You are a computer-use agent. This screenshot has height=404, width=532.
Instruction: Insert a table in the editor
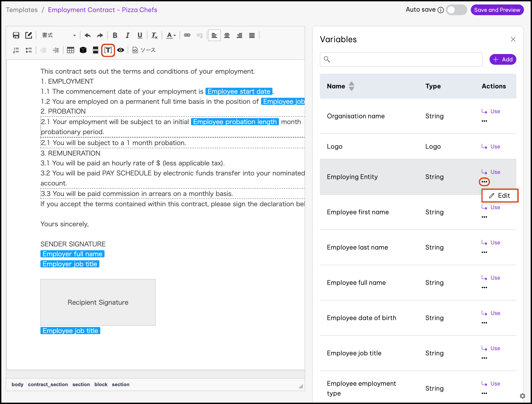tap(71, 50)
